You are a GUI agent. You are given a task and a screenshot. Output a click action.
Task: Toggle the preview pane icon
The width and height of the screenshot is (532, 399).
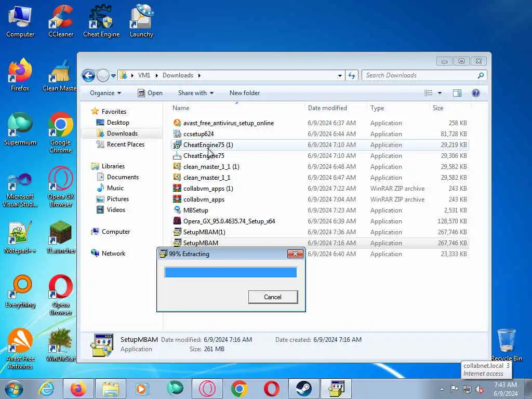click(x=457, y=93)
